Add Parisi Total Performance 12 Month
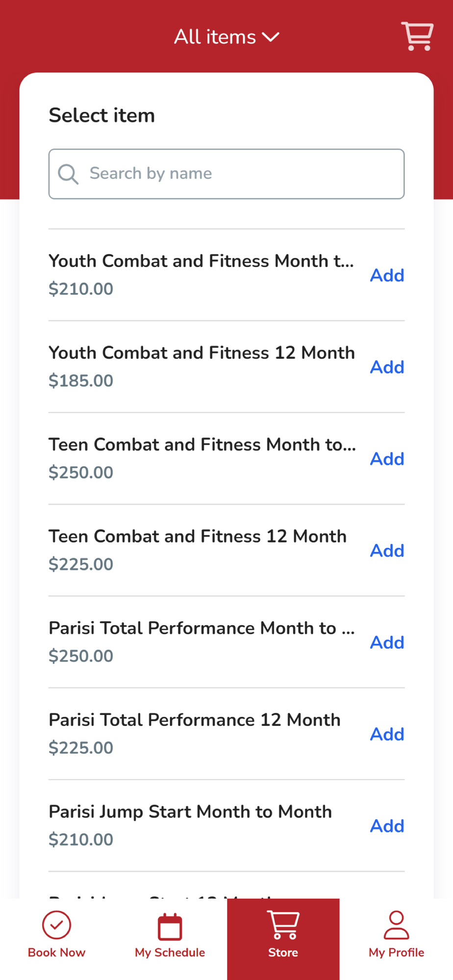The width and height of the screenshot is (453, 980). 387,734
